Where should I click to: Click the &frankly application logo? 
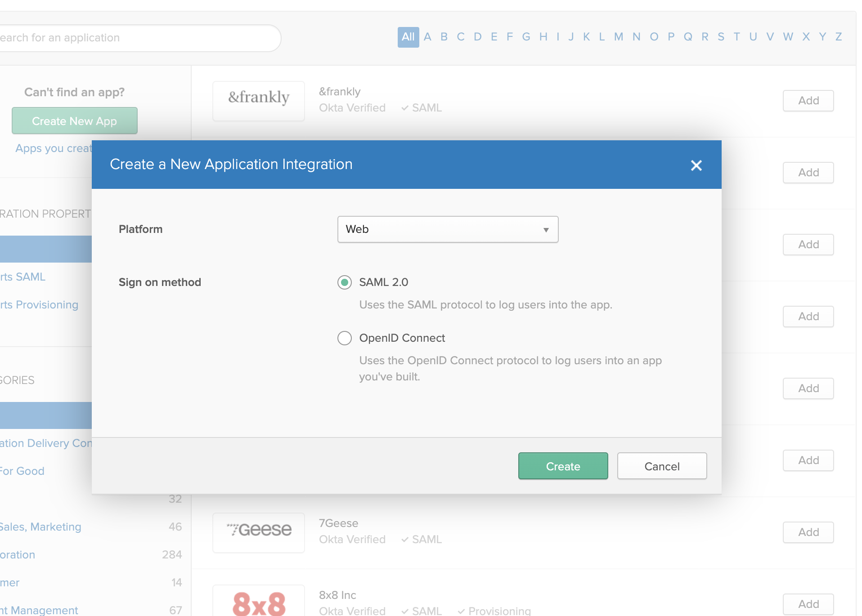pyautogui.click(x=258, y=101)
